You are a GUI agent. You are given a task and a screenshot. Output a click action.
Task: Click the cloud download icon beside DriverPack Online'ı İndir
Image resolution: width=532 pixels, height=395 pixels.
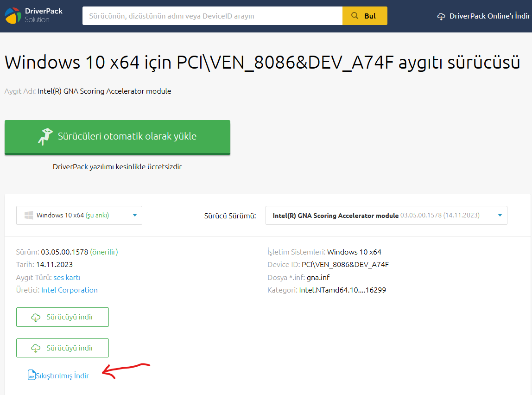(441, 16)
